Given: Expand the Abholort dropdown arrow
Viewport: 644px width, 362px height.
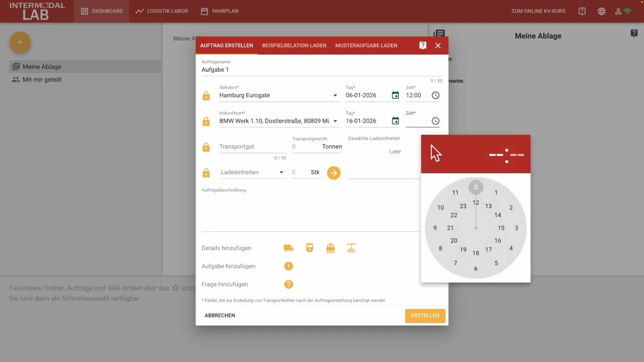Looking at the screenshot, I should [x=335, y=96].
